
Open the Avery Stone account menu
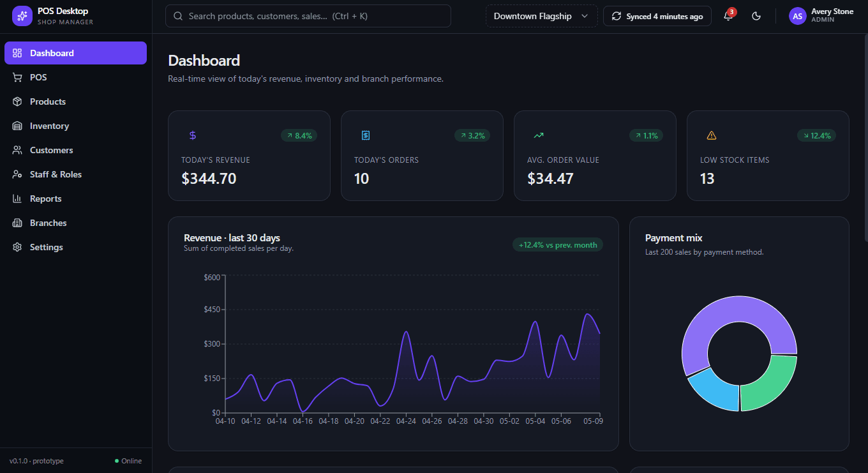821,16
